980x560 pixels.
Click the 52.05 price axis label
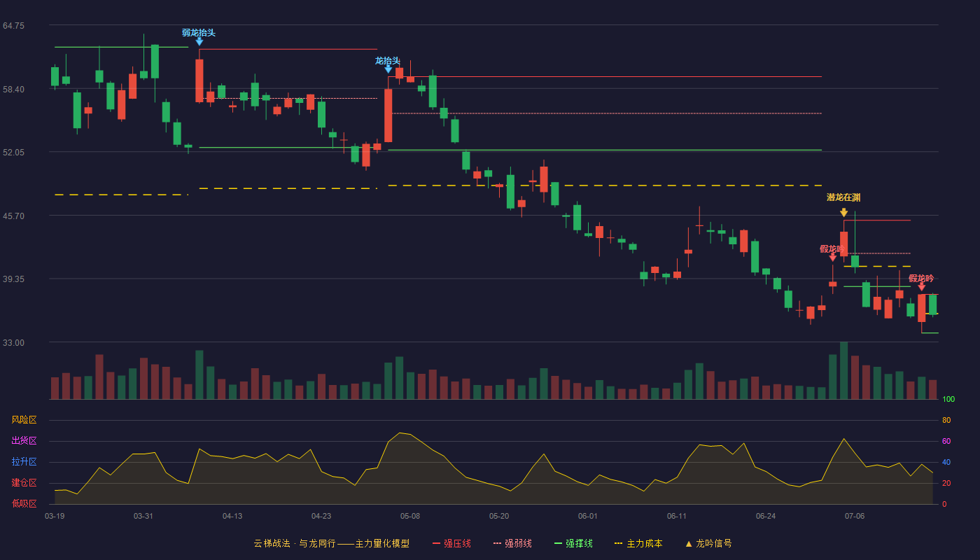pyautogui.click(x=13, y=153)
